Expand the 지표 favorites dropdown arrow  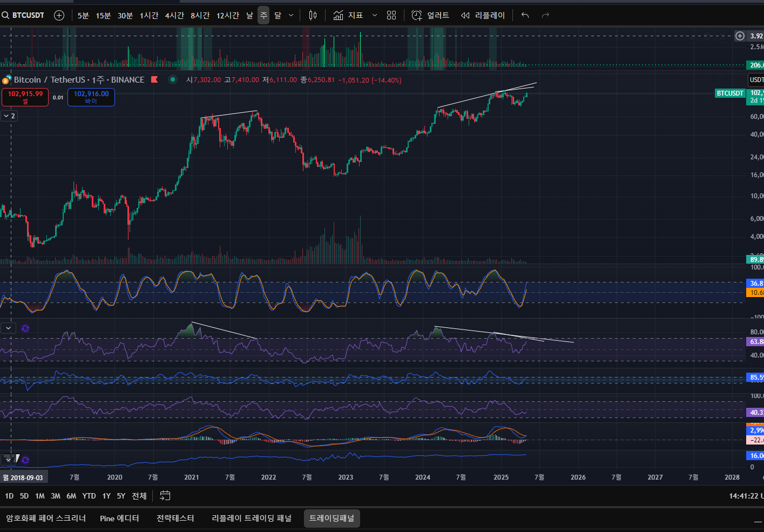[x=375, y=15]
